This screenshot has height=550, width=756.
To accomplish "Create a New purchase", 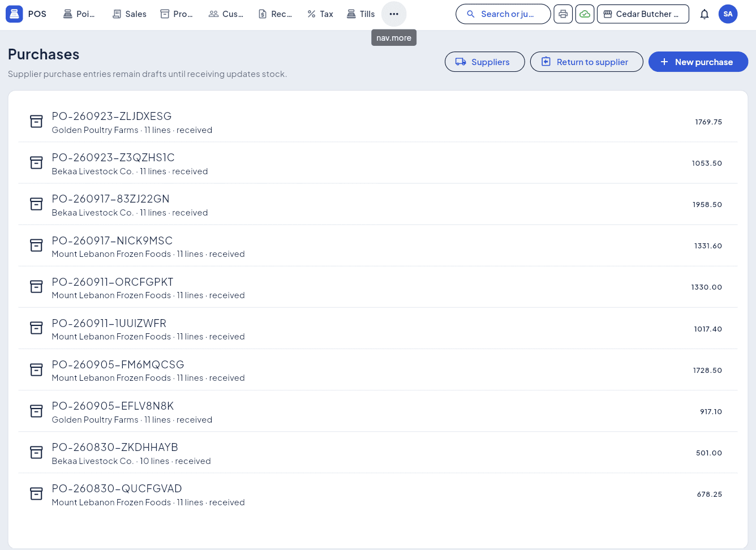I will (x=698, y=62).
